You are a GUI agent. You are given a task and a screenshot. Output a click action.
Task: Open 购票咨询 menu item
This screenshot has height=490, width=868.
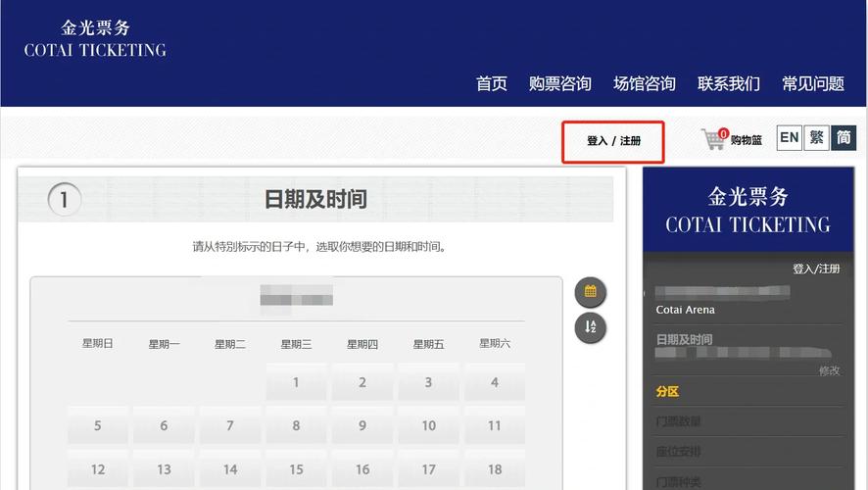559,83
